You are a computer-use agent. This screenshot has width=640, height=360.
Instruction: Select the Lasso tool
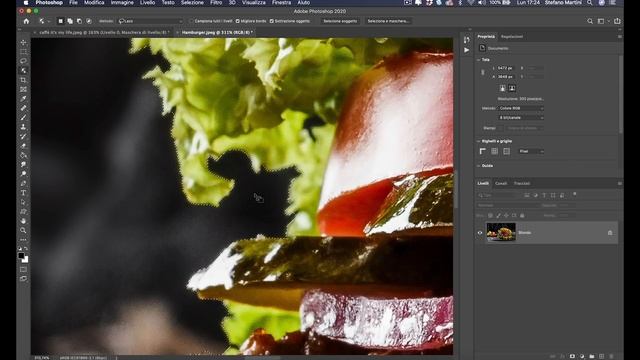(23, 61)
